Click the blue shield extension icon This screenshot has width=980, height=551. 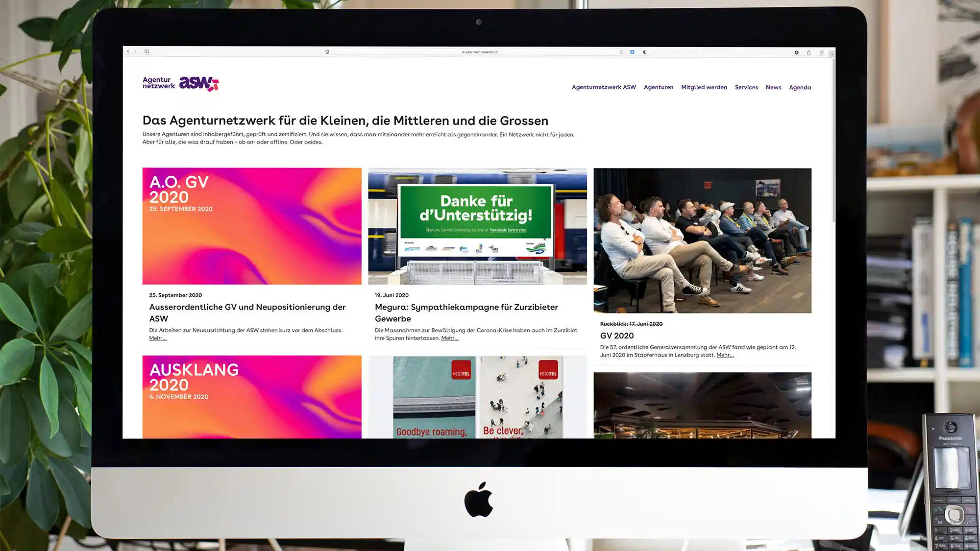(632, 51)
